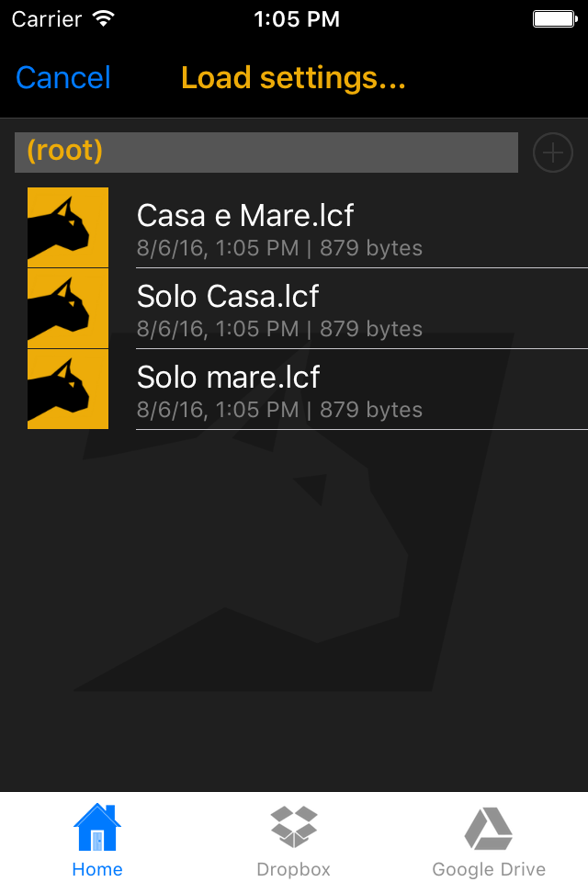Tap the Load settings... title
The height and width of the screenshot is (882, 588).
[x=293, y=78]
